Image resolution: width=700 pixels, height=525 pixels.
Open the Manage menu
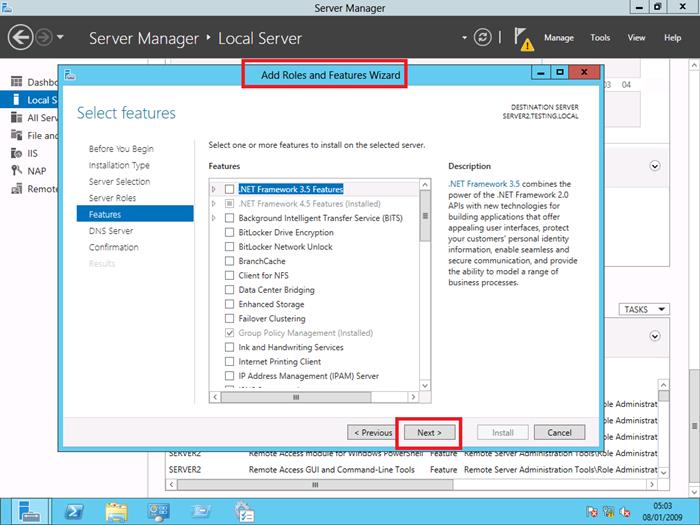click(x=558, y=38)
